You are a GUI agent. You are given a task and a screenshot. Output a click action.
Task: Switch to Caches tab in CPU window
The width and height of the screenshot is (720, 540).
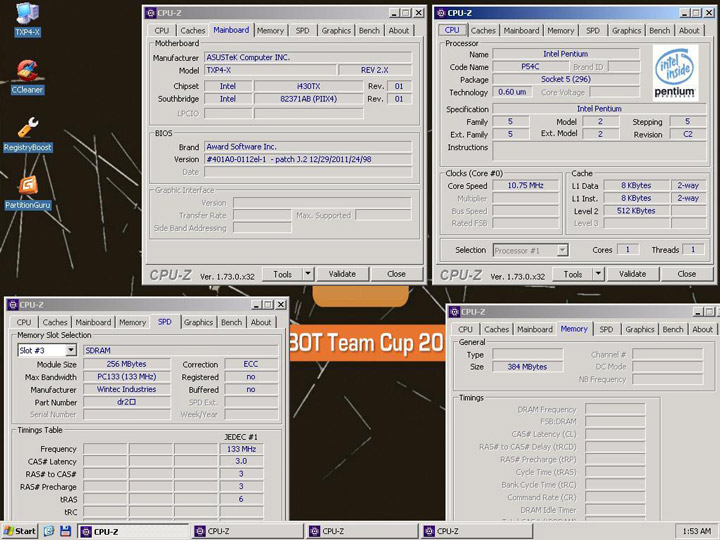483,31
